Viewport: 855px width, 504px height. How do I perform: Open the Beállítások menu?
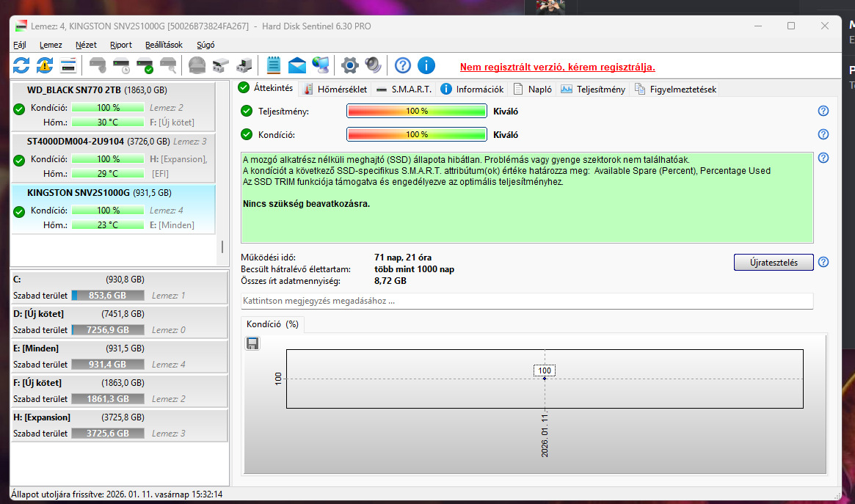click(x=164, y=45)
